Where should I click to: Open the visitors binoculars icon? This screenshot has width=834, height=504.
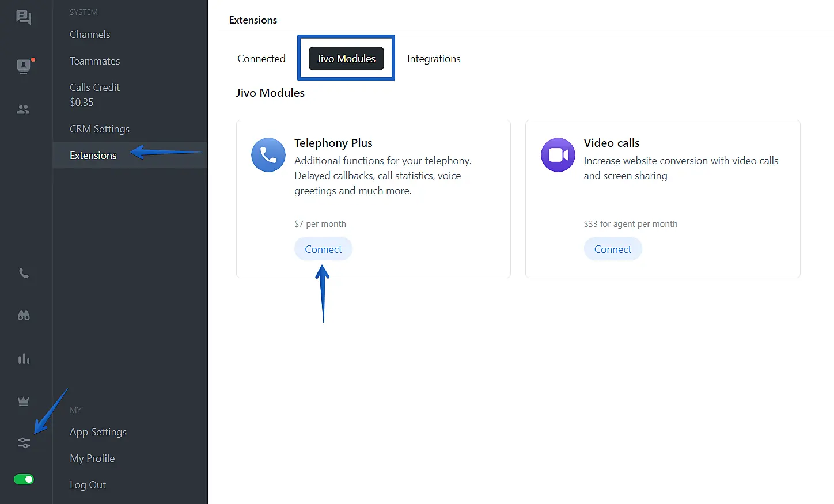[24, 316]
